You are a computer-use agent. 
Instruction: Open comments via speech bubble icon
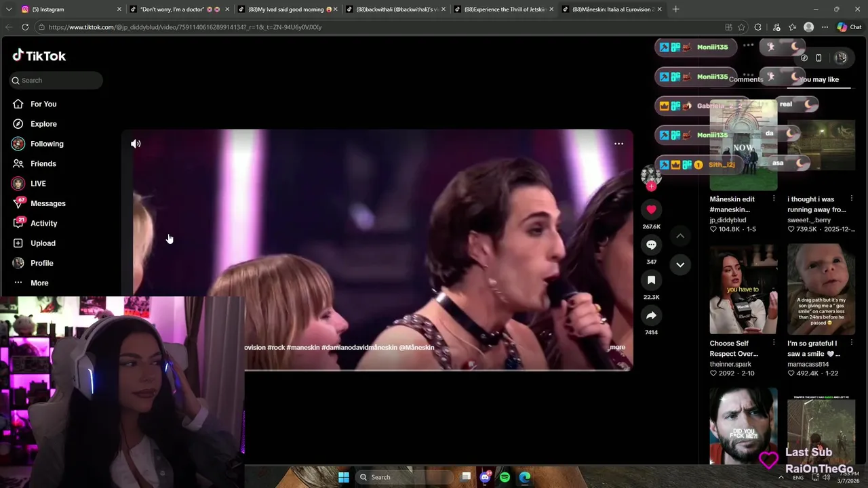point(651,245)
